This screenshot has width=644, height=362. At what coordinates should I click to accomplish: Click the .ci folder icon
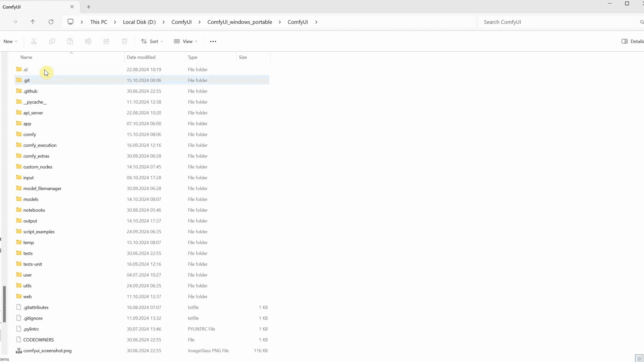coord(19,69)
